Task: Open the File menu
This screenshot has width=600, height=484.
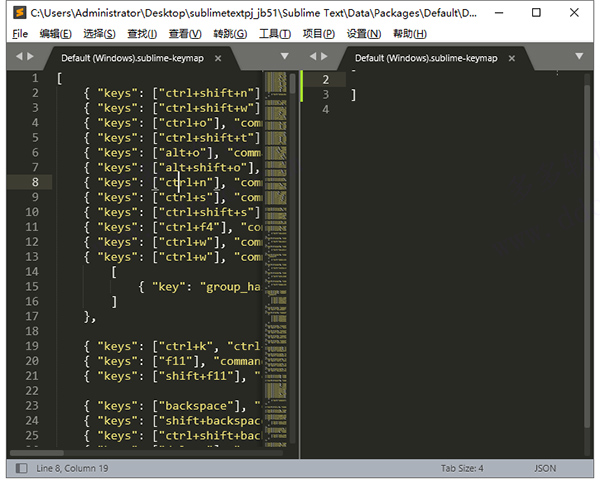Action: [20, 33]
